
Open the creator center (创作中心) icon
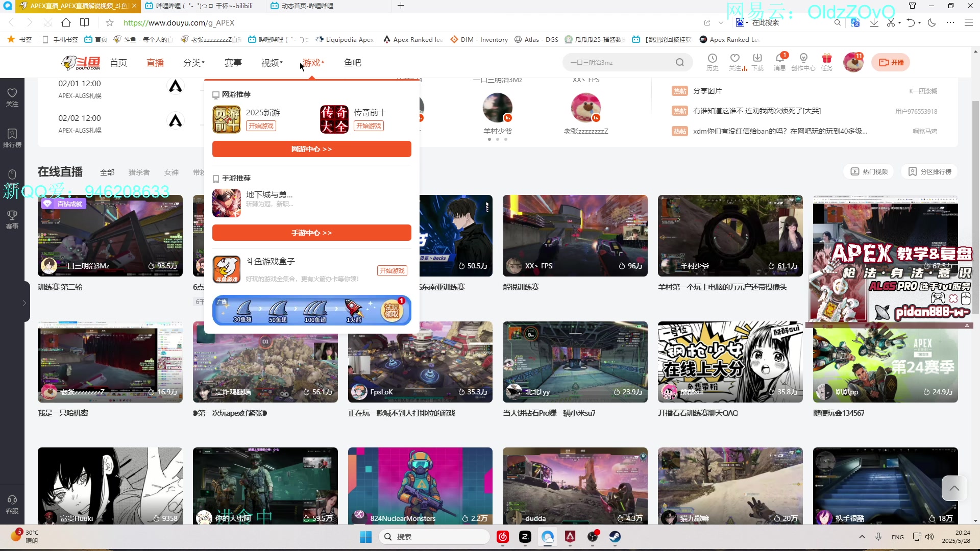[803, 62]
